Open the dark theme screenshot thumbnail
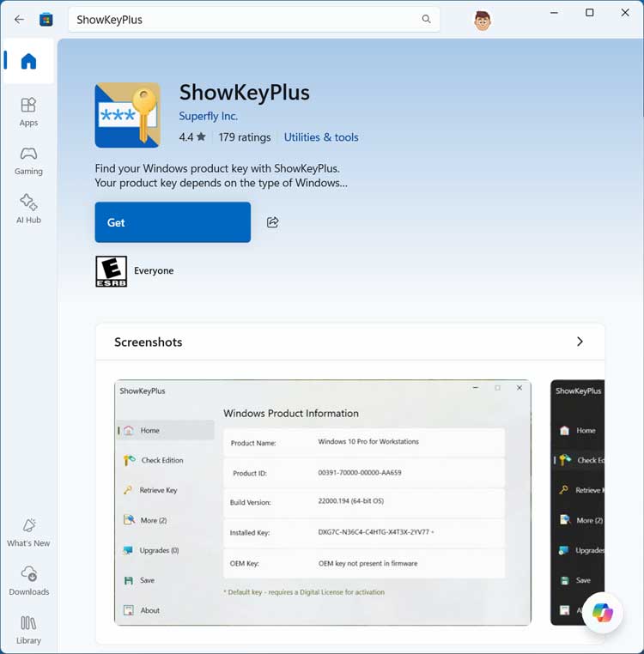Image resolution: width=644 pixels, height=654 pixels. point(577,502)
